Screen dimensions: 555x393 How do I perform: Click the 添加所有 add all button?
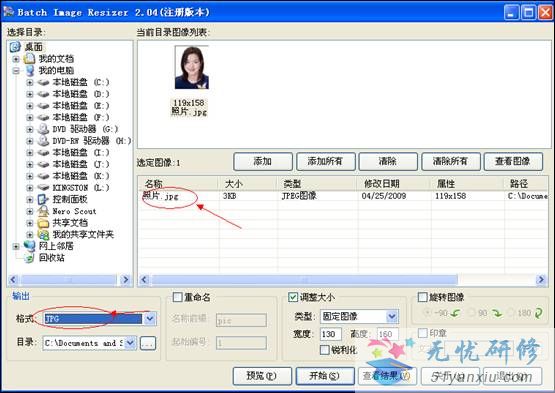(326, 162)
